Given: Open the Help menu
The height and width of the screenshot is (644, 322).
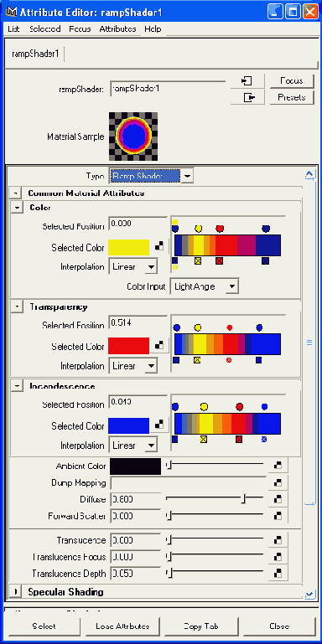Looking at the screenshot, I should pos(153,29).
